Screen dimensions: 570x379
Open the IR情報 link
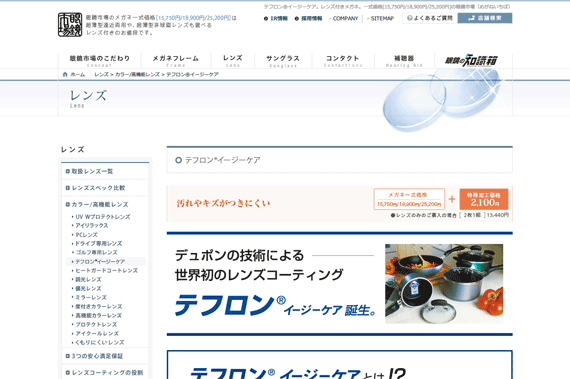pyautogui.click(x=276, y=19)
